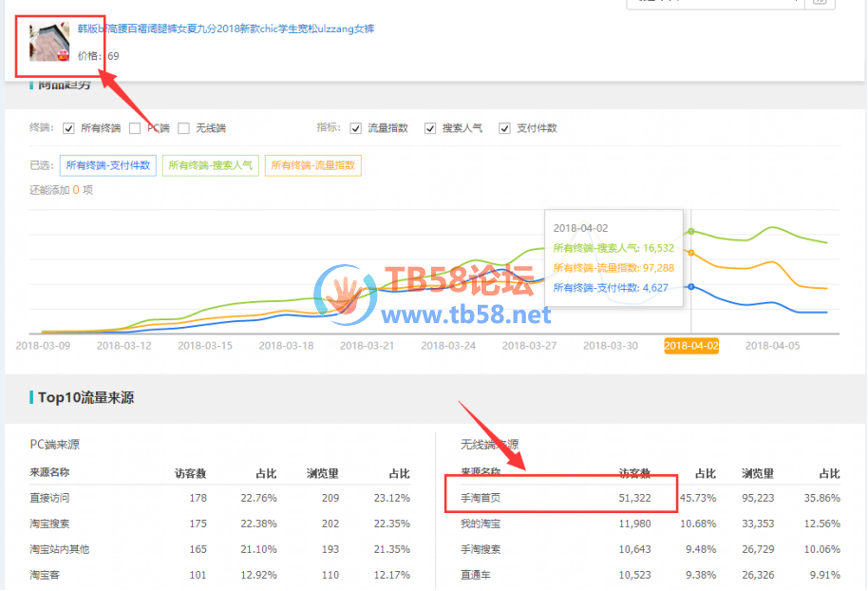Click the orange data point on the 流量指数 line
The height and width of the screenshot is (591, 868).
click(x=690, y=253)
